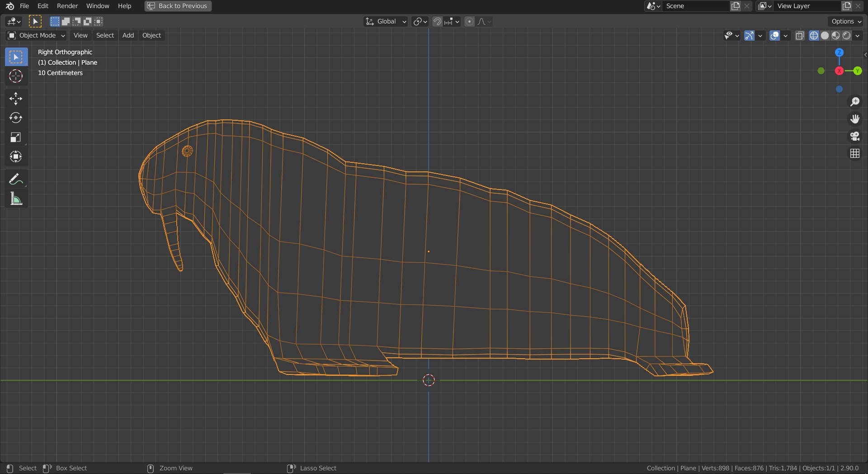Click the Blender logo icon
This screenshot has height=474, width=868.
point(10,6)
